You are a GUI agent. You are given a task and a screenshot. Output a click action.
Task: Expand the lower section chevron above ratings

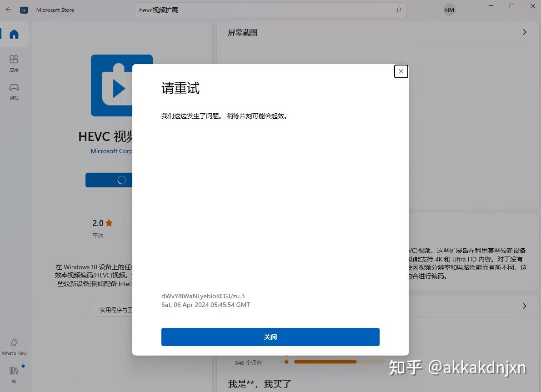click(525, 306)
